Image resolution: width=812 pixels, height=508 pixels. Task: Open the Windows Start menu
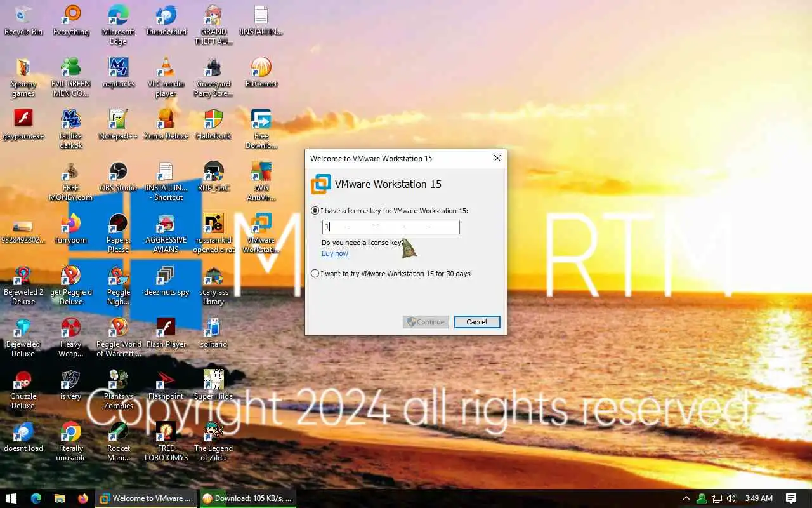point(11,498)
